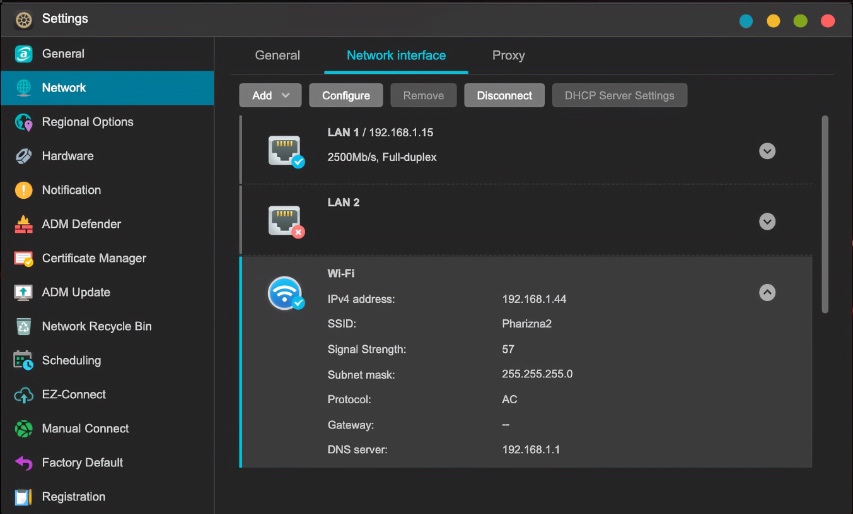
Task: Click the 2500Mb/s, Full-duplex text
Action: (382, 157)
